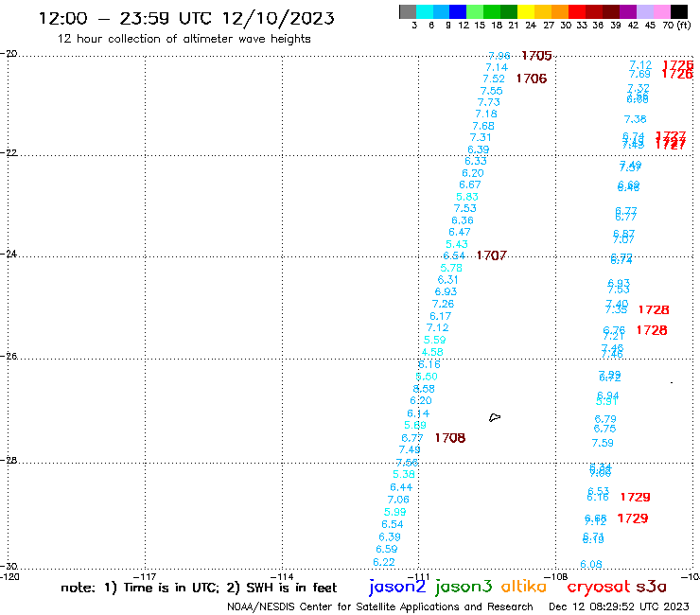The image size is (700, 615).
Task: Click the "70 (ft)" legend label
Action: (x=676, y=26)
